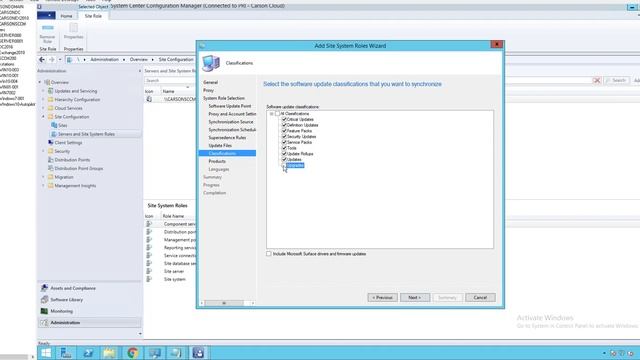This screenshot has height=360, width=640.
Task: Click the Site system role icon
Action: 149,279
